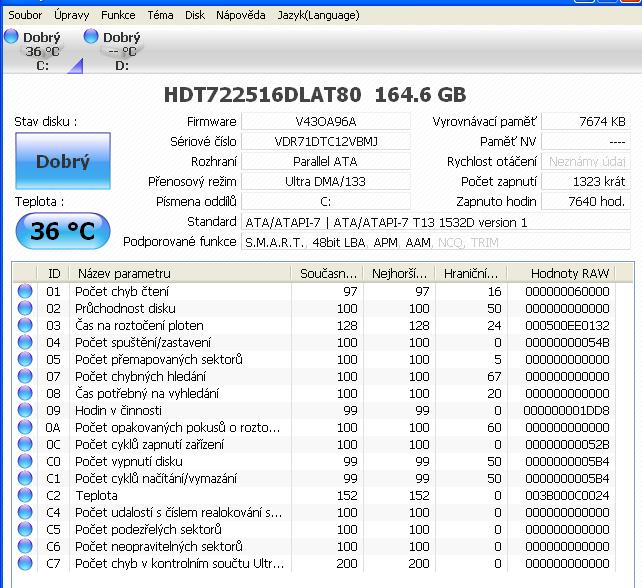Click the supported features S.M.A.R.T. field

coord(436,242)
